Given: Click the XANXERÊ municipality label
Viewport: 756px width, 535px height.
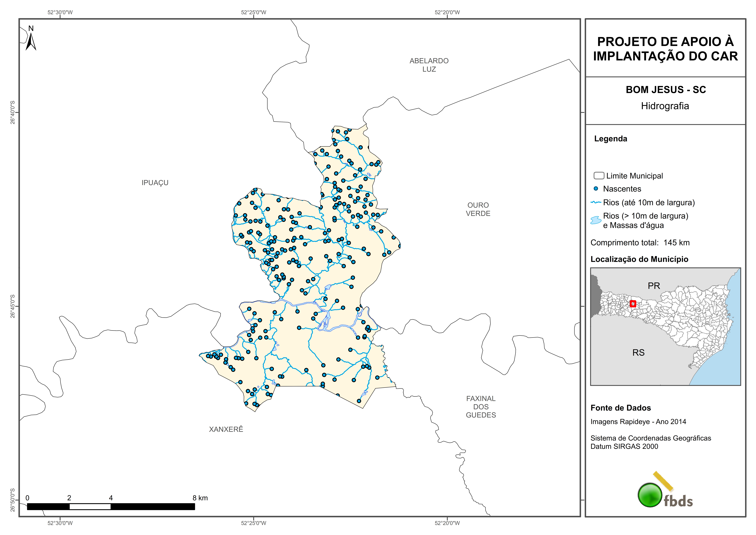Looking at the screenshot, I should [226, 429].
